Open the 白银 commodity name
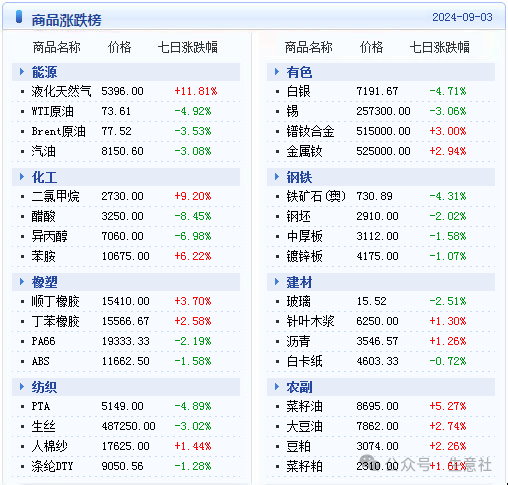The height and width of the screenshot is (485, 508). (x=299, y=91)
